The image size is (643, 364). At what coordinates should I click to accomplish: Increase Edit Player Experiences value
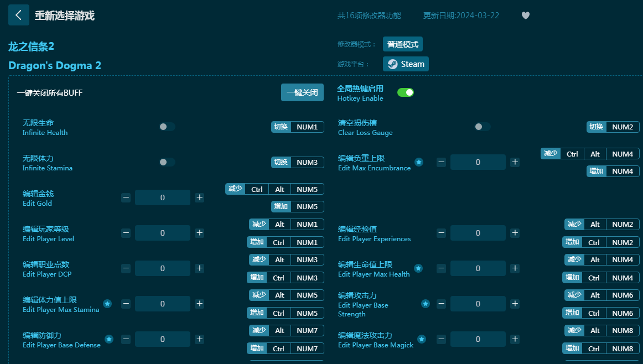point(515,233)
